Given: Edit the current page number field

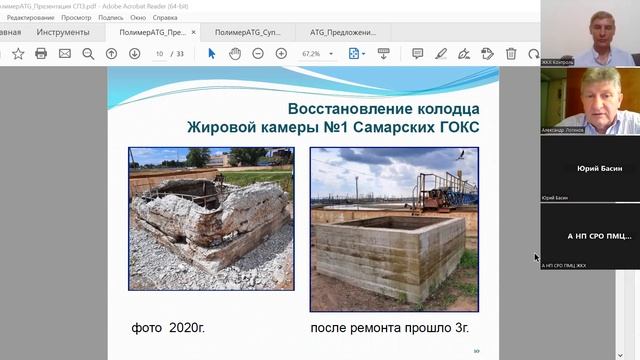Looking at the screenshot, I should click(160, 54).
